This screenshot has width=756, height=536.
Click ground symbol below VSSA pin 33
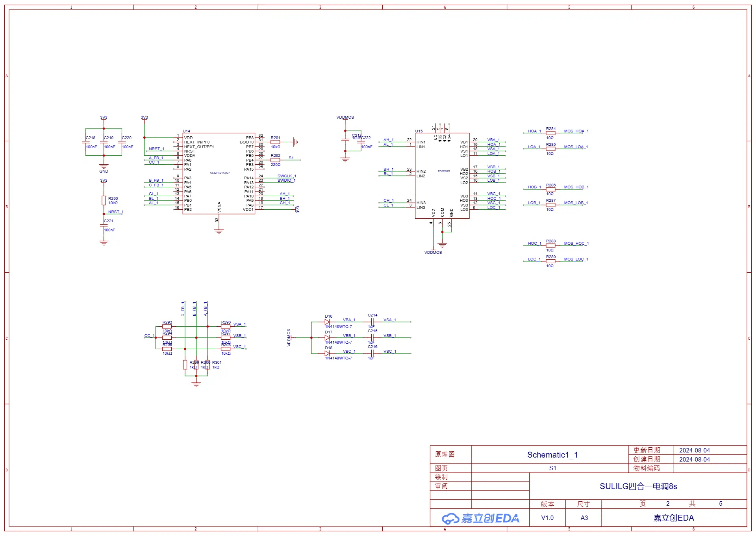coord(219,231)
